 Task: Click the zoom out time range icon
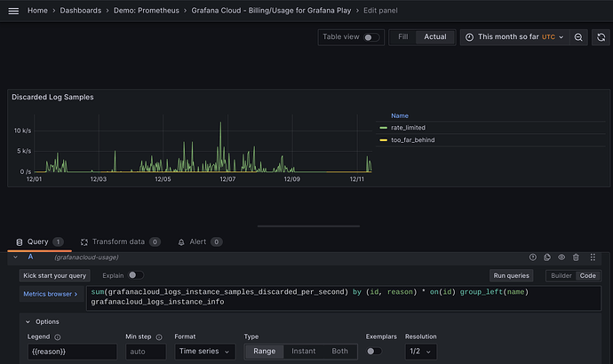[578, 37]
